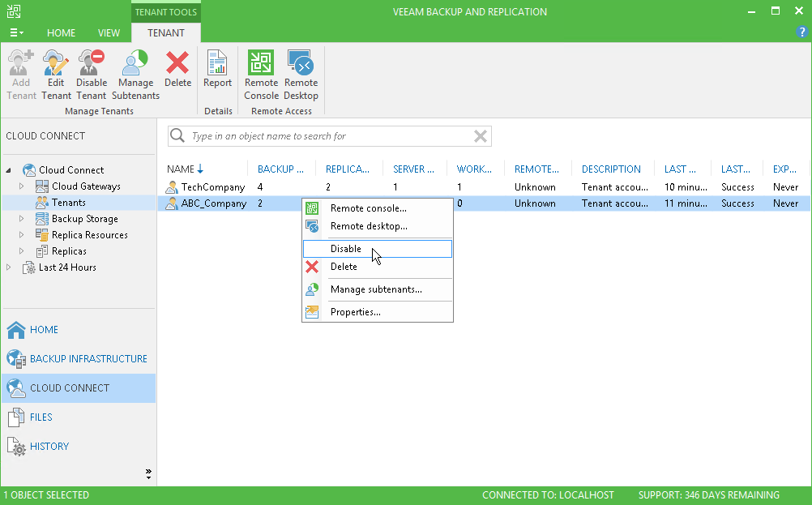Switch to the VIEW ribbon tab
Viewport: 812px width, 505px height.
(x=109, y=32)
